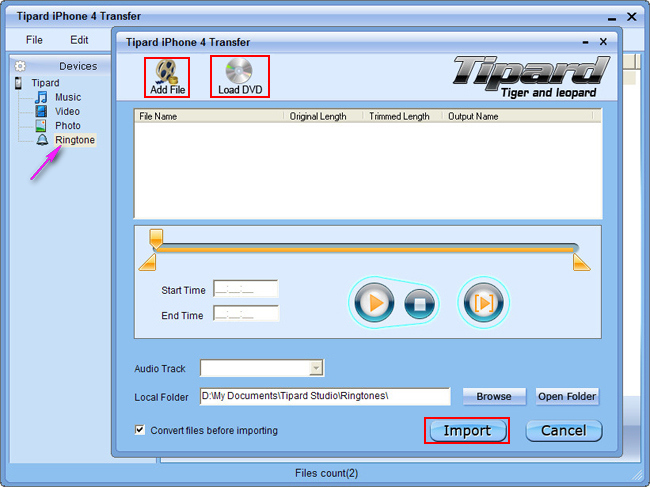The width and height of the screenshot is (650, 487).
Task: Click the photo picture icon in tree
Action: pos(41,125)
